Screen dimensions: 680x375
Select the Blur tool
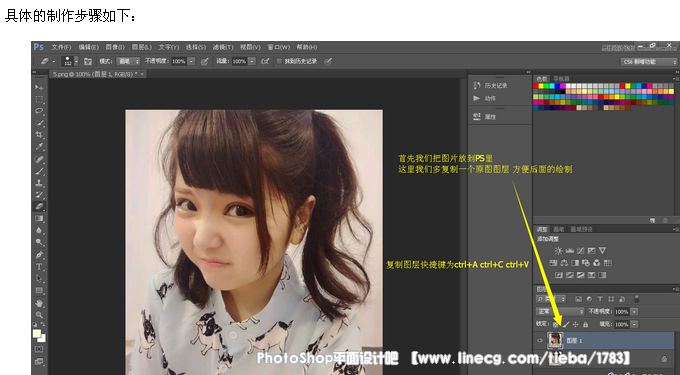click(39, 230)
